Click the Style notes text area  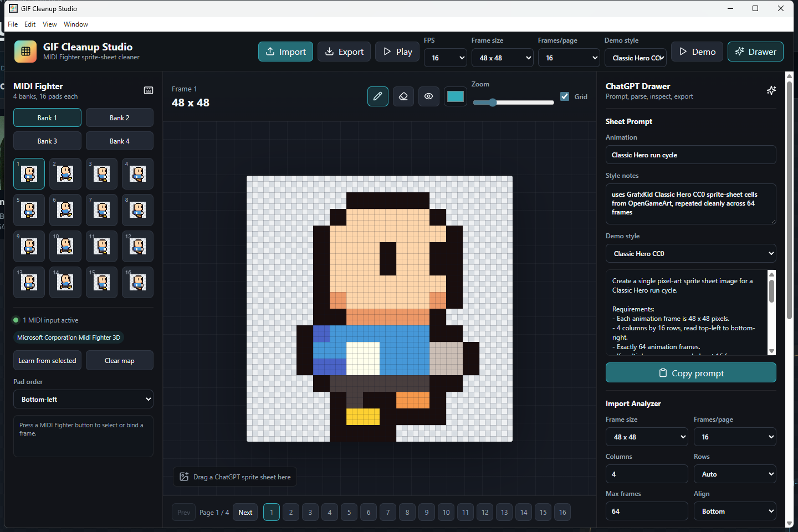coord(690,204)
